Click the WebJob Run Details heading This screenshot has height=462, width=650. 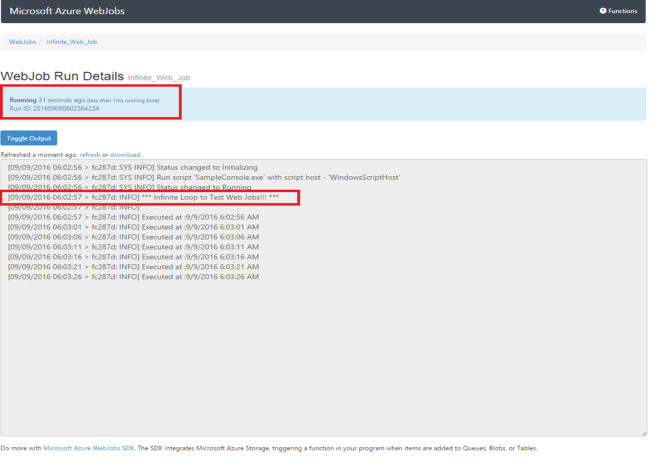click(62, 76)
